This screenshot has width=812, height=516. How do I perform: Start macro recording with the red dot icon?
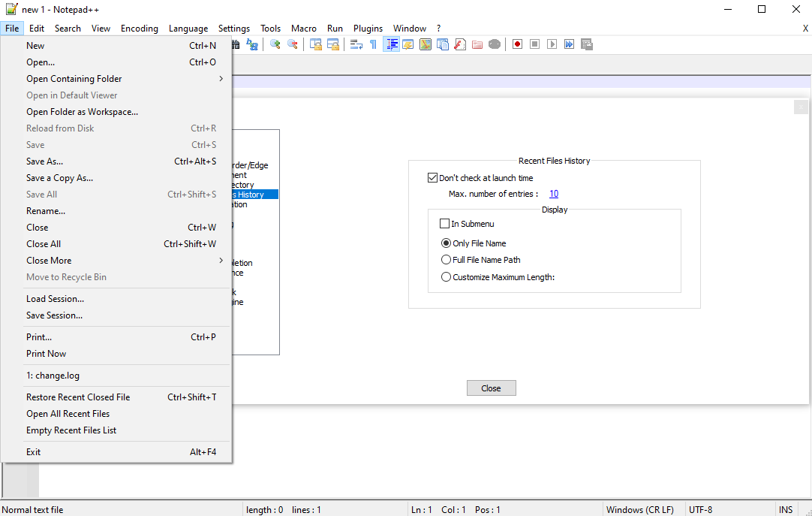coord(517,44)
